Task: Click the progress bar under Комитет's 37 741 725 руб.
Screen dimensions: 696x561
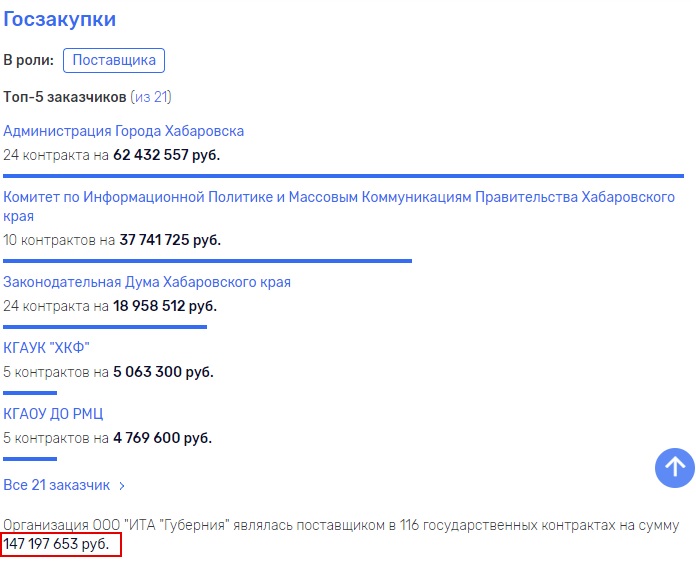Action: tap(207, 261)
